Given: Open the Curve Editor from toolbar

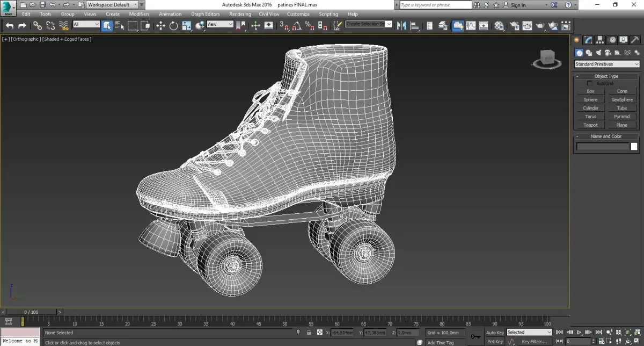Looking at the screenshot, I should pyautogui.click(x=471, y=25).
